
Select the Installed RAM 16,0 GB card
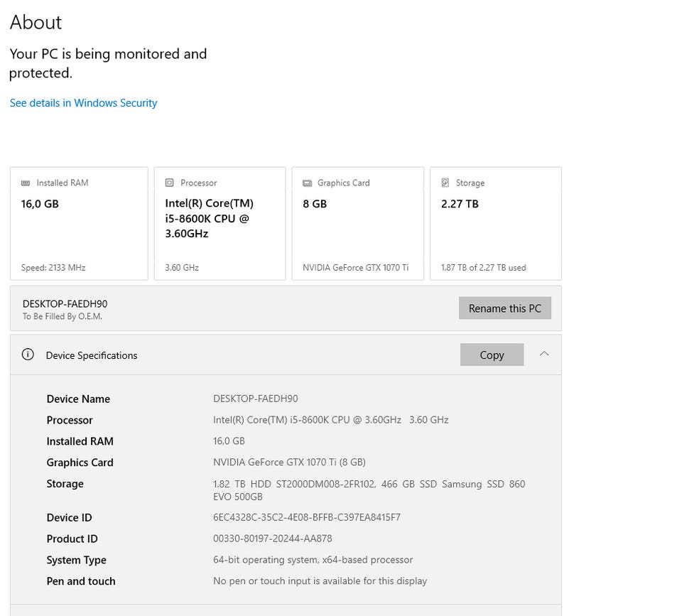click(79, 224)
